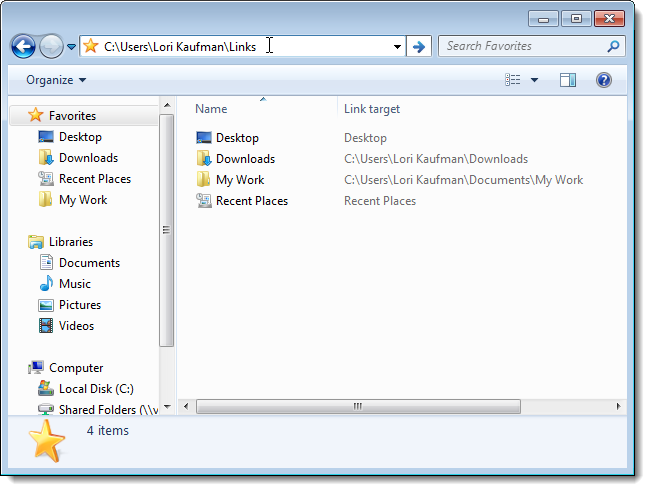
Task: Click the Back navigation arrow button
Action: (x=23, y=46)
